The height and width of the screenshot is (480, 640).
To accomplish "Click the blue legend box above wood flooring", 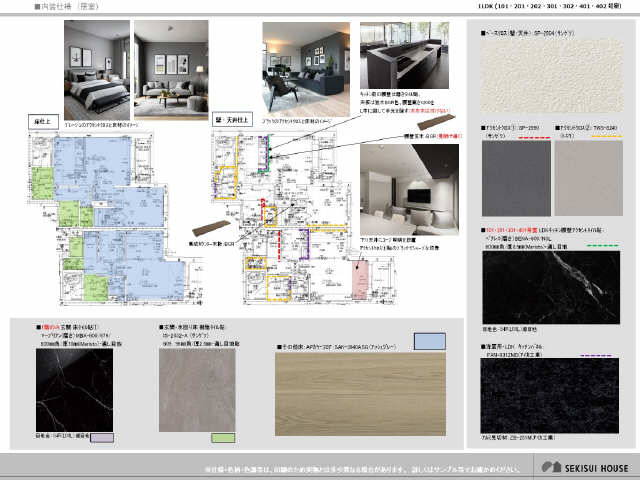I will tap(430, 341).
